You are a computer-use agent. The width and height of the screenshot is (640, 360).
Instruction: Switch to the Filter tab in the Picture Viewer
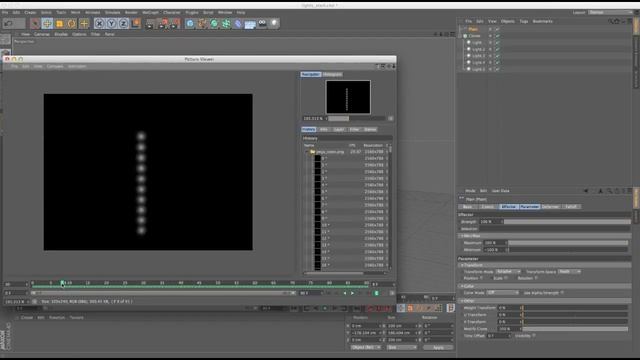pyautogui.click(x=354, y=129)
